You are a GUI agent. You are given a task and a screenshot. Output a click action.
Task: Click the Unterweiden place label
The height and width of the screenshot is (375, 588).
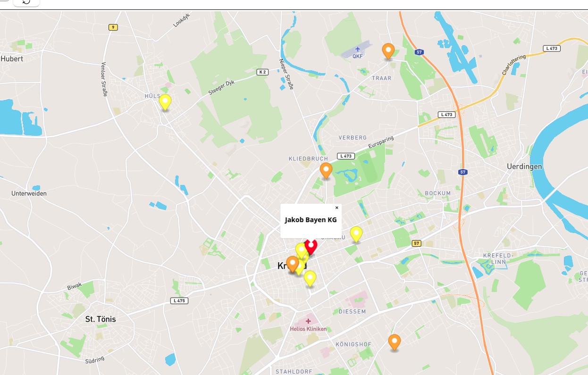(x=29, y=193)
